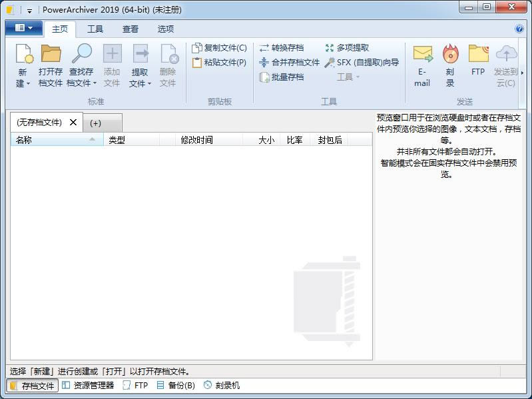Image resolution: width=532 pixels, height=399 pixels.
Task: Sort by the 修改时间 column header
Action: [x=209, y=140]
